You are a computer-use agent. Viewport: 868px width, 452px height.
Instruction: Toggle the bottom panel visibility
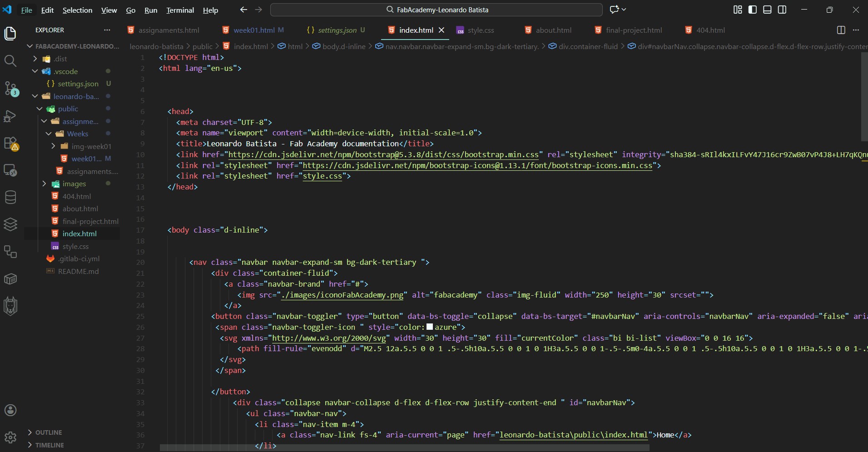pyautogui.click(x=767, y=10)
